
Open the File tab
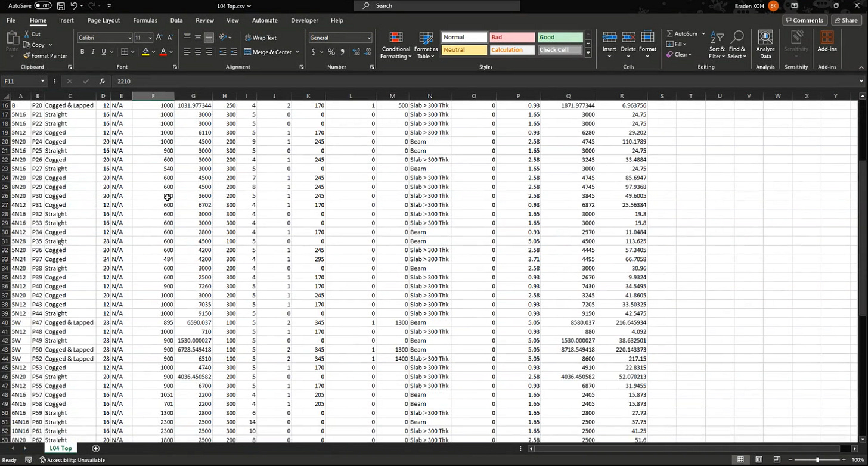[x=11, y=20]
